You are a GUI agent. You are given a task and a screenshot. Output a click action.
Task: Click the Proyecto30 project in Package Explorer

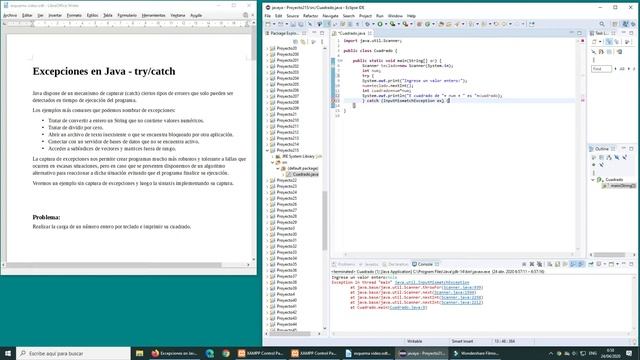click(286, 234)
